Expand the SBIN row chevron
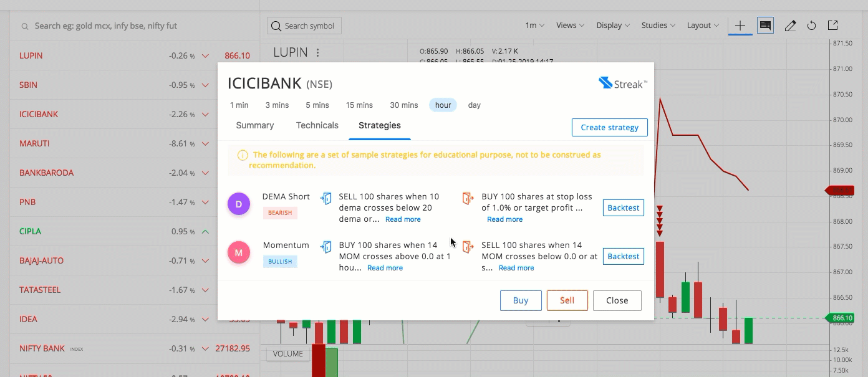The height and width of the screenshot is (377, 868). (x=205, y=85)
